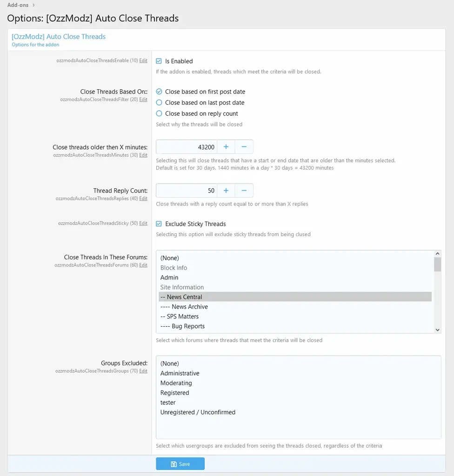454x476 pixels.
Task: Uncheck Exclude Sticky Threads
Action: coord(159,224)
